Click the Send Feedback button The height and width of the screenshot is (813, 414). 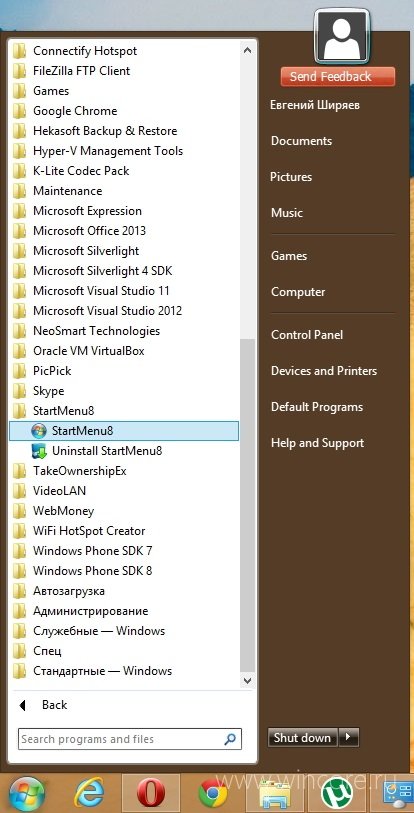tap(338, 77)
